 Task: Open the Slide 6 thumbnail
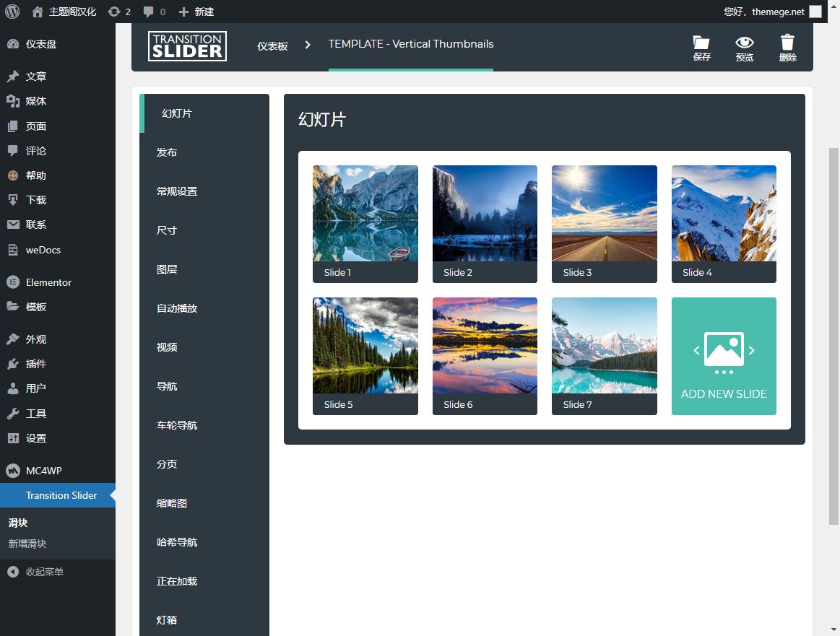[485, 356]
